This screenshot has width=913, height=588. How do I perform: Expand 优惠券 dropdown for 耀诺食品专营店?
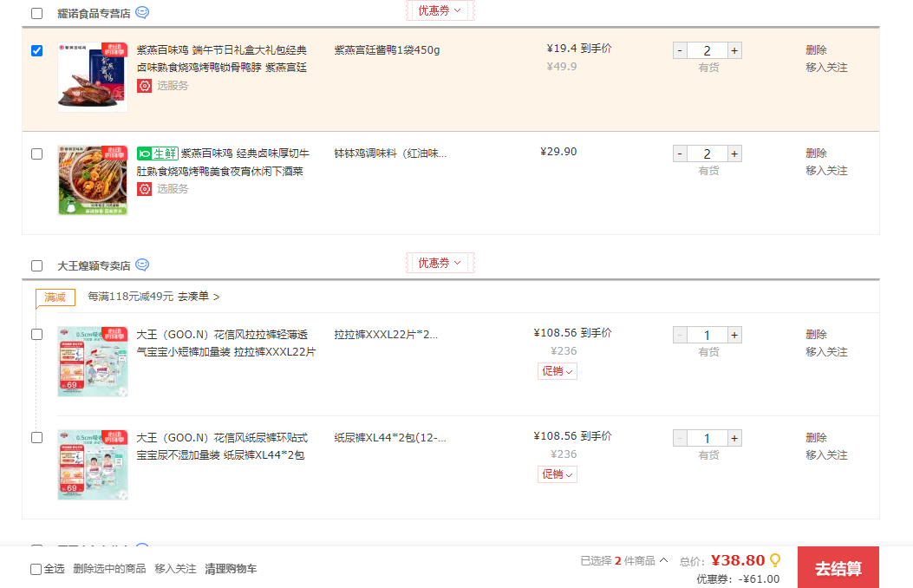click(x=440, y=10)
